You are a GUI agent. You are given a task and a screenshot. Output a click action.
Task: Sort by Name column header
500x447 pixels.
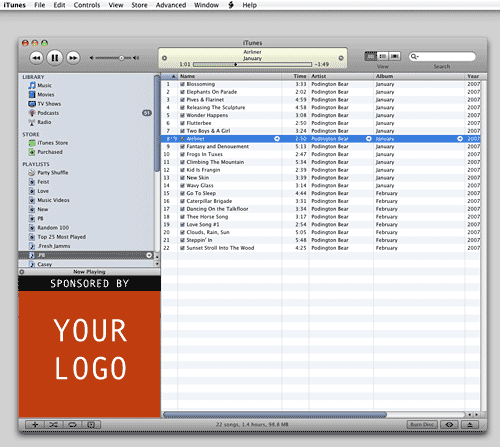pyautogui.click(x=230, y=76)
